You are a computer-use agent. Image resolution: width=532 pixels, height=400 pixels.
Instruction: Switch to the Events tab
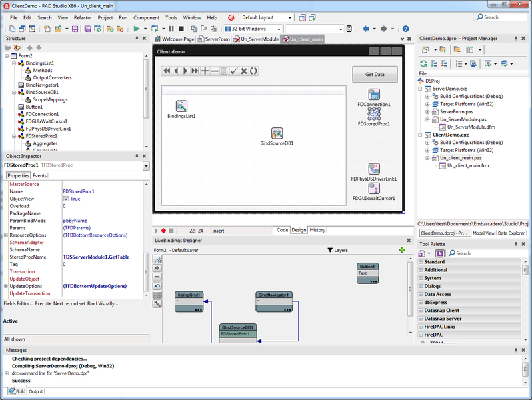(39, 175)
